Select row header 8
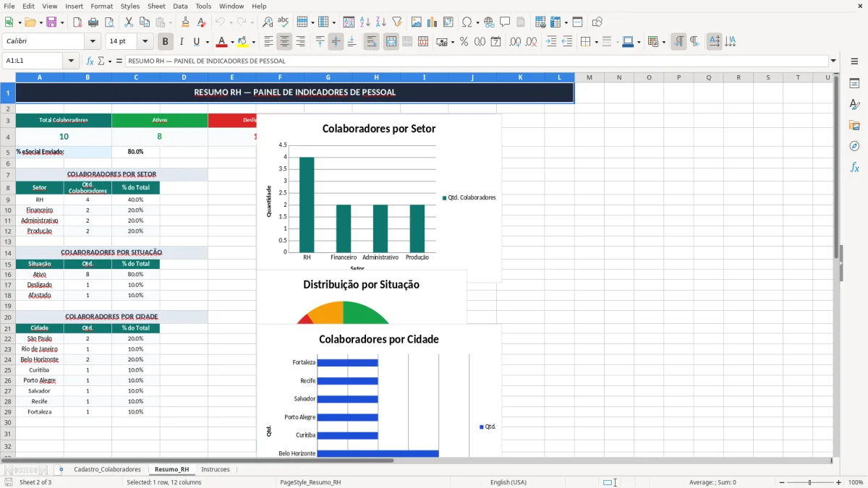 click(8, 187)
